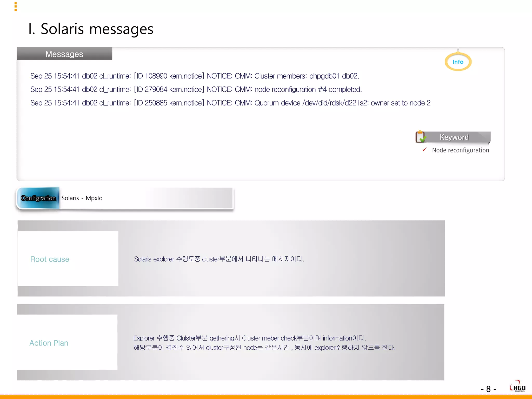Click the red check beside Node reconfiguration
This screenshot has height=399, width=532.
pyautogui.click(x=424, y=150)
